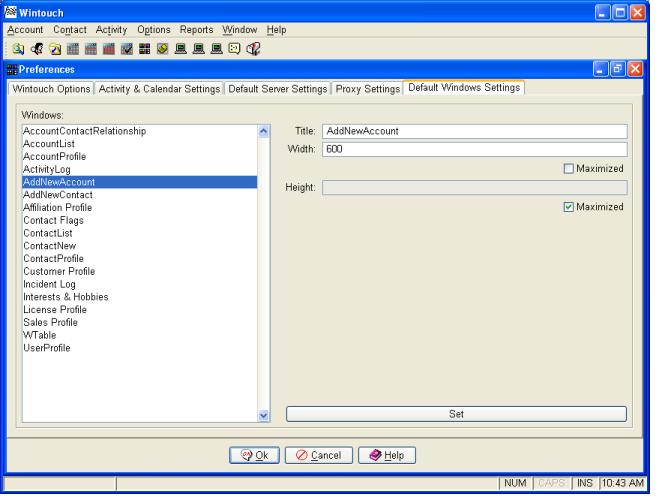Image resolution: width=662 pixels, height=504 pixels.
Task: Click the rightmost of three computer icons
Action: click(217, 49)
